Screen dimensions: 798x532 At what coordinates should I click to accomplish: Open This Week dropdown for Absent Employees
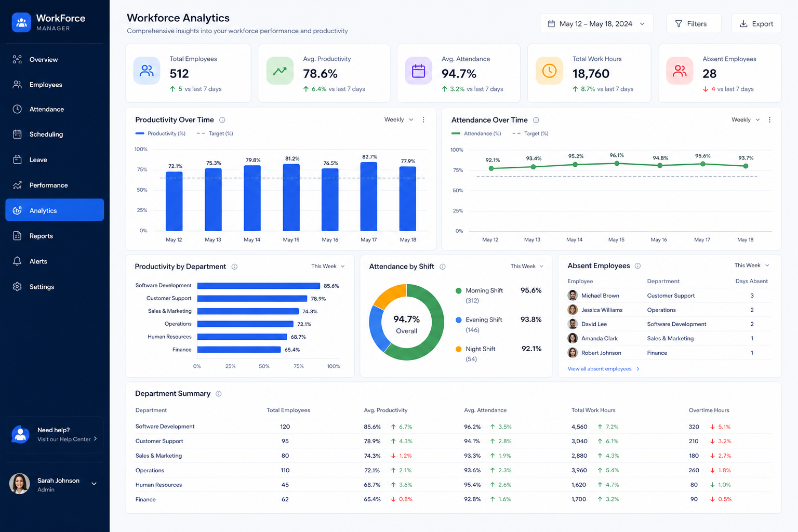(x=751, y=265)
